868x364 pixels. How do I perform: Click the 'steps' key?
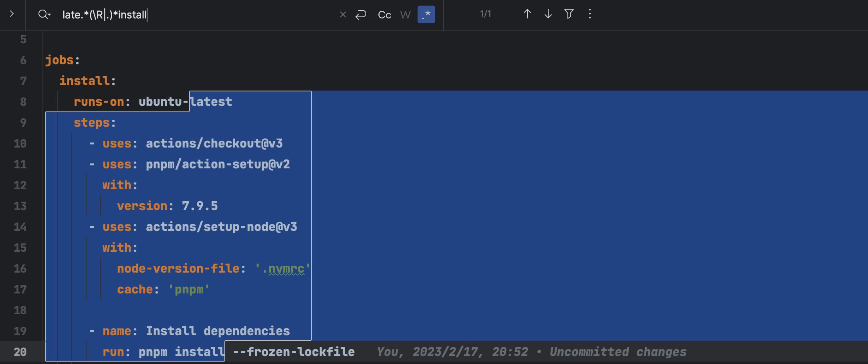pos(92,123)
